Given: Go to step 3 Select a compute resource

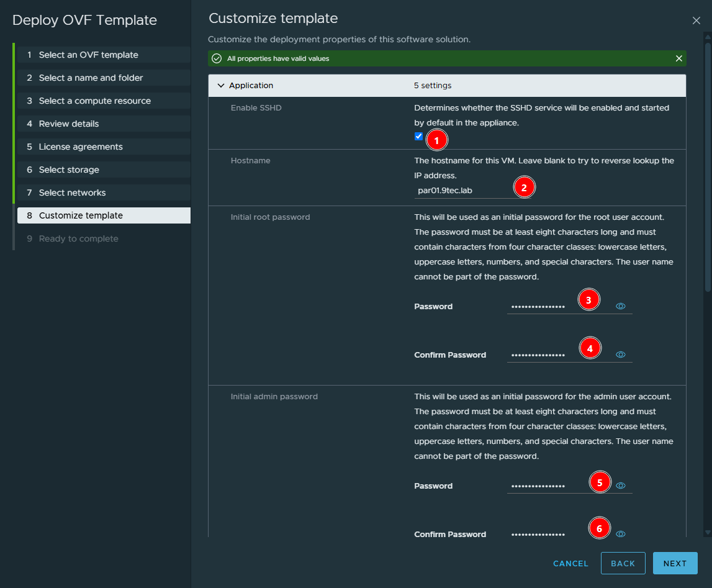Looking at the screenshot, I should tap(104, 101).
